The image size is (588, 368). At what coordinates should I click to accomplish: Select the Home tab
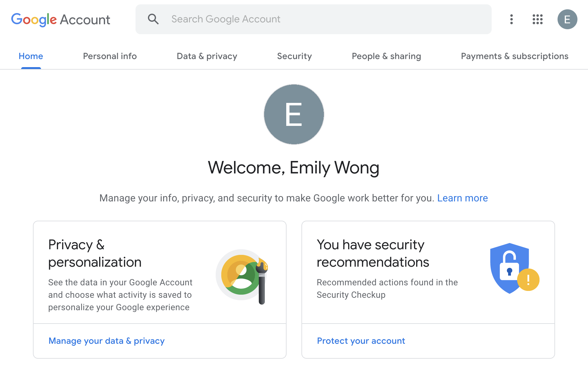[x=31, y=56]
